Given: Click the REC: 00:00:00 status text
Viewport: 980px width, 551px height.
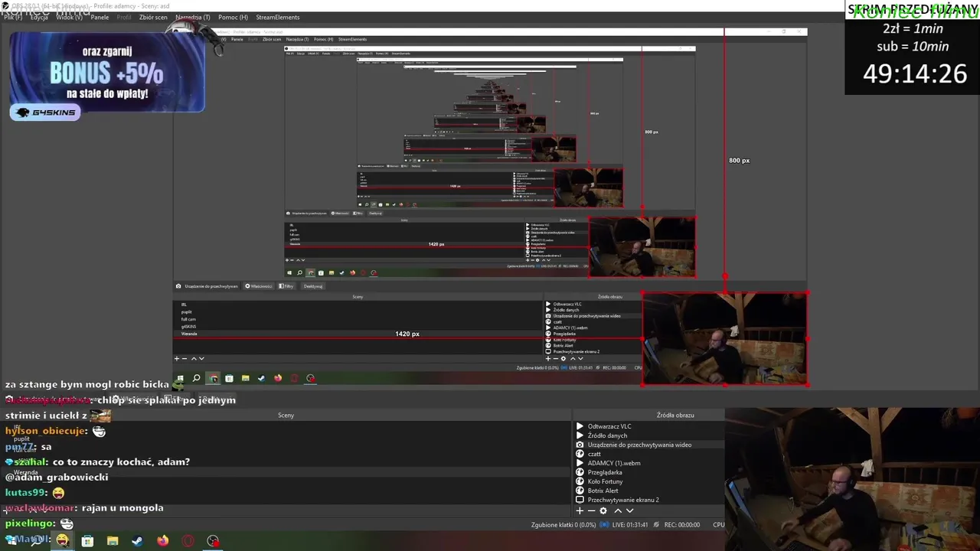Looking at the screenshot, I should 682,525.
